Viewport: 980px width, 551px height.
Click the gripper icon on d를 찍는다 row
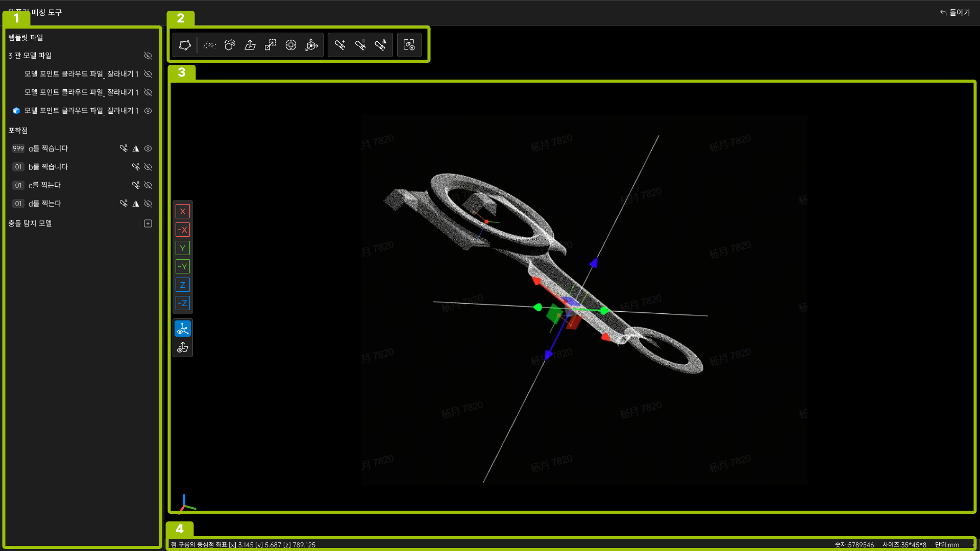click(124, 204)
